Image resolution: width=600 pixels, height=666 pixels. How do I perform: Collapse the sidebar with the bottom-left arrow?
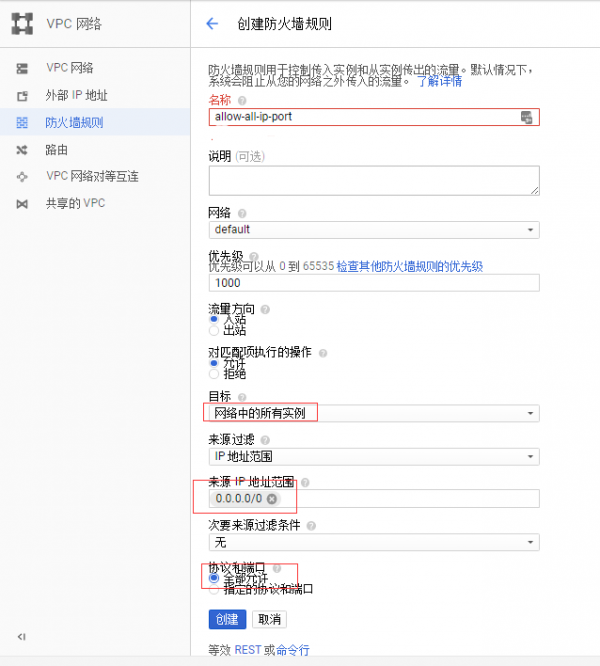click(22, 636)
